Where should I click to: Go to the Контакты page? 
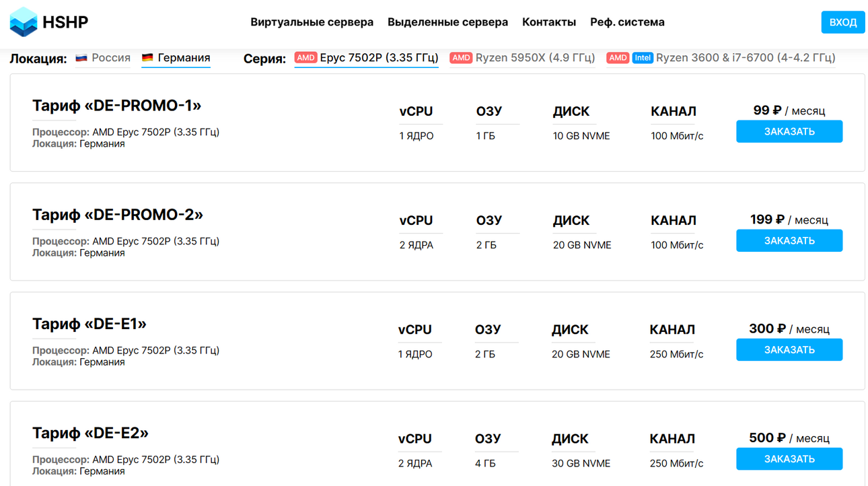coord(549,22)
